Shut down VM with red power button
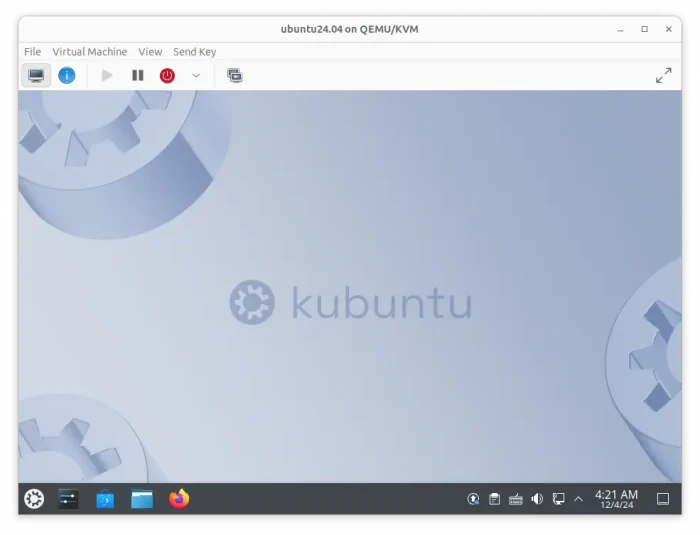Screen dimensions: 700x535 pos(167,75)
